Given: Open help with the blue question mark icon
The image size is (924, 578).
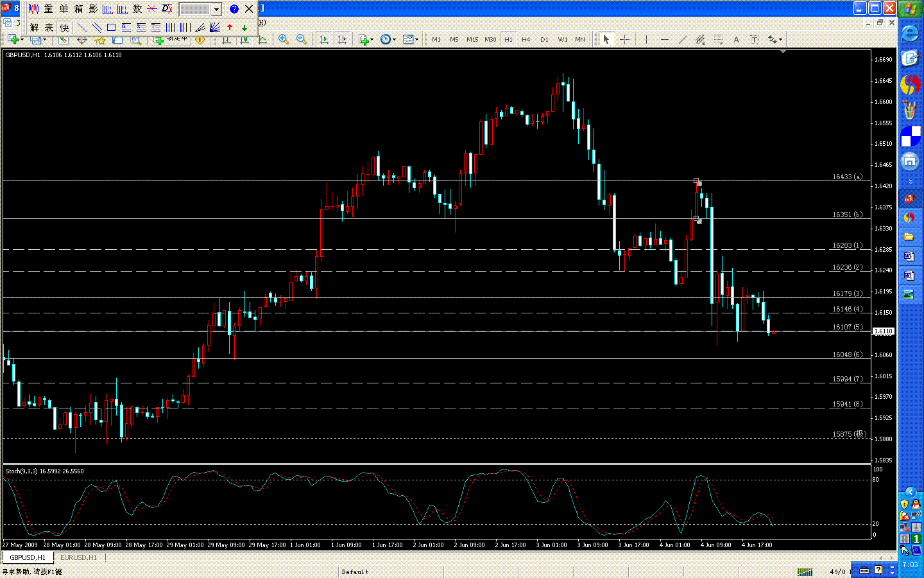Looking at the screenshot, I should 234,9.
